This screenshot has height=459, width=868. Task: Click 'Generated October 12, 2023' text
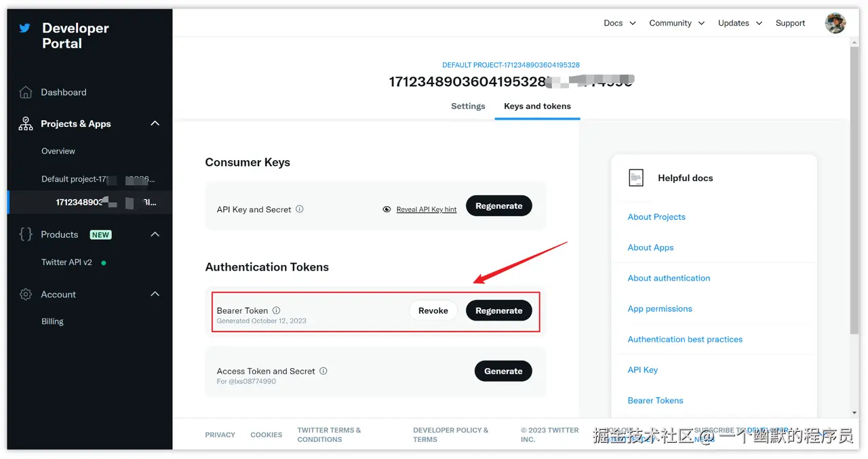[x=262, y=321]
